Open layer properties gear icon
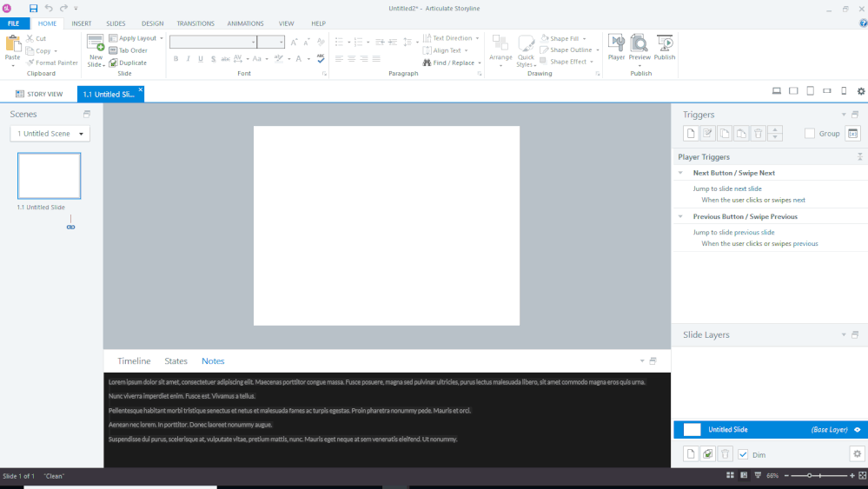 [857, 453]
